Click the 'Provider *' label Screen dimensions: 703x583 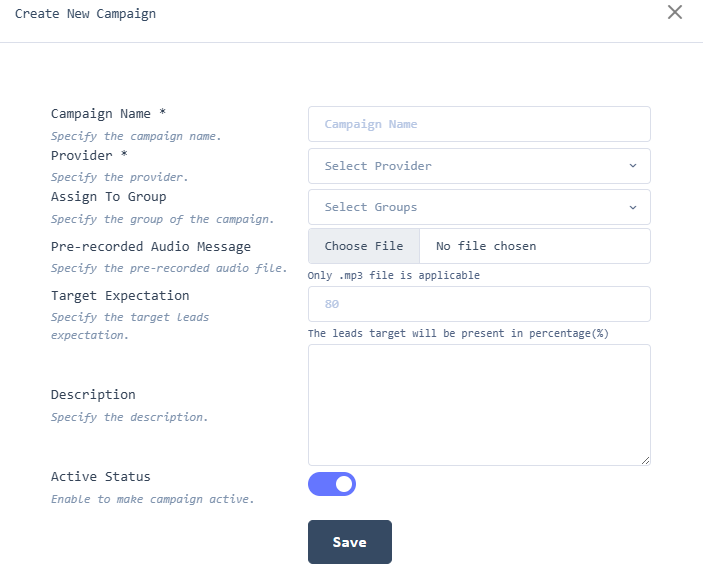click(89, 156)
